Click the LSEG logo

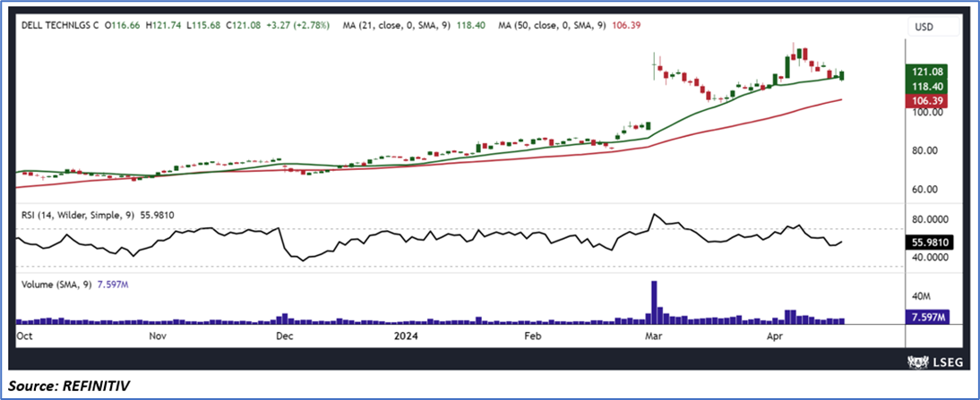(x=935, y=361)
